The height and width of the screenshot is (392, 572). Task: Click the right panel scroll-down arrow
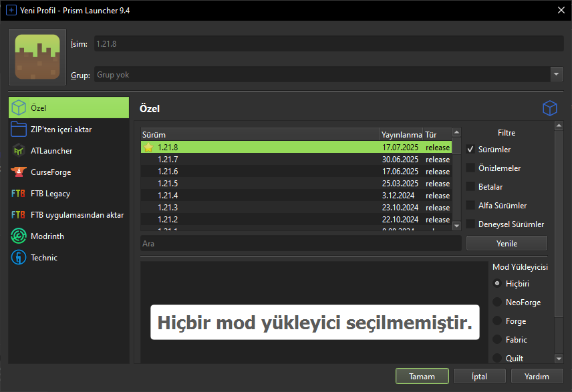(x=559, y=359)
